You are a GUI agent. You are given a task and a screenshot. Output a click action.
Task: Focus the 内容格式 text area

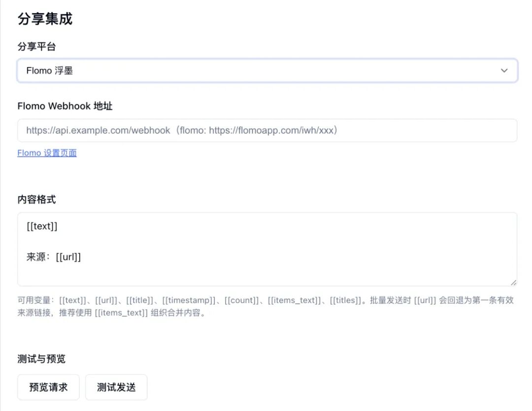pyautogui.click(x=267, y=249)
